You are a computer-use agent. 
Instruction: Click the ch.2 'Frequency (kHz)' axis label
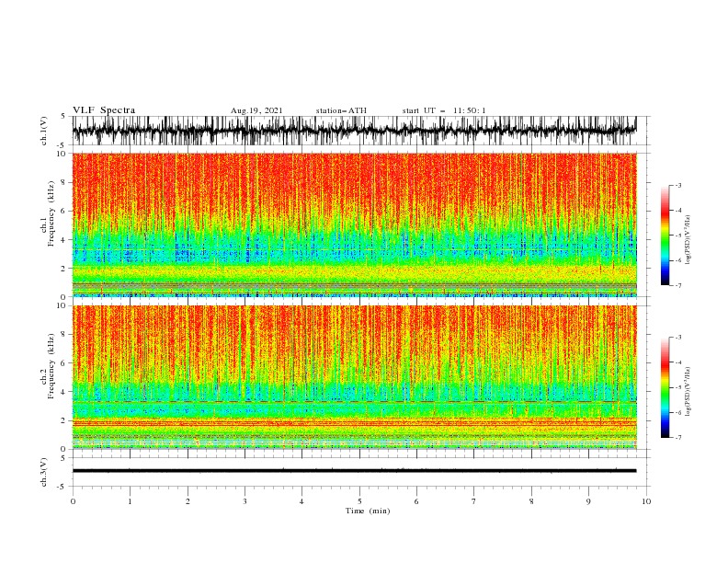tap(51, 365)
